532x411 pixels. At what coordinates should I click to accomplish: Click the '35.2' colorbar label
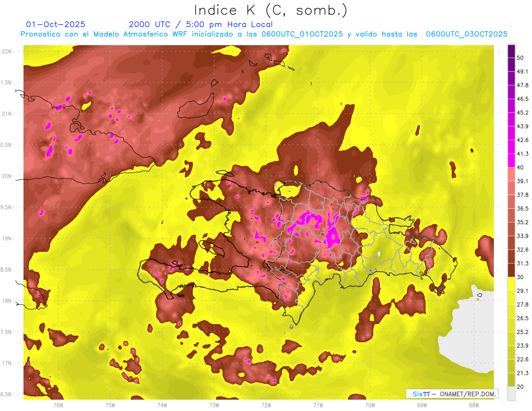(x=522, y=222)
